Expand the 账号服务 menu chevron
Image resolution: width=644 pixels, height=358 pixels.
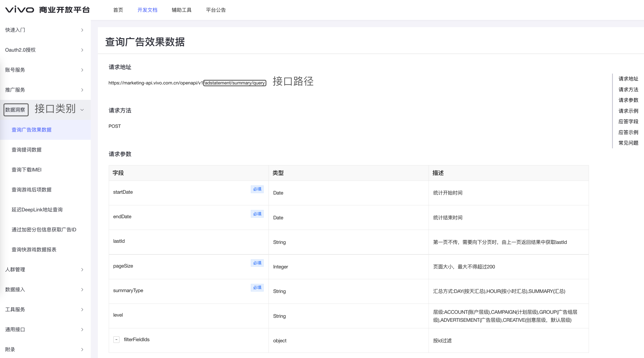point(82,70)
